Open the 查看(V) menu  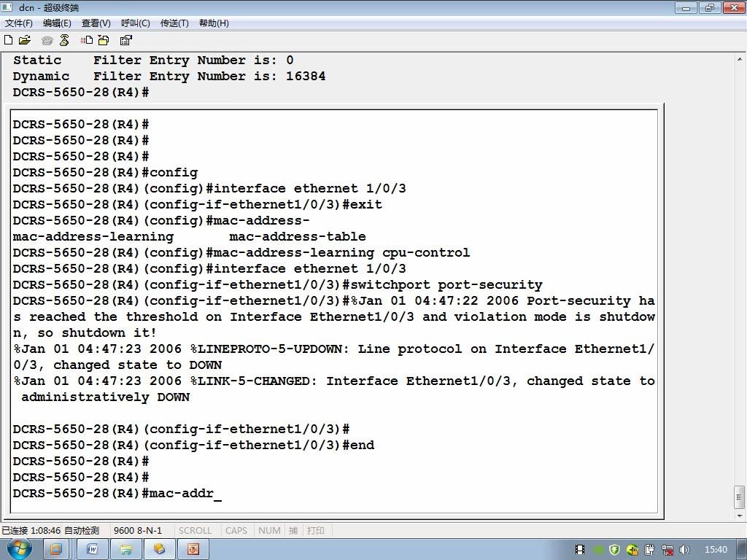click(x=96, y=23)
